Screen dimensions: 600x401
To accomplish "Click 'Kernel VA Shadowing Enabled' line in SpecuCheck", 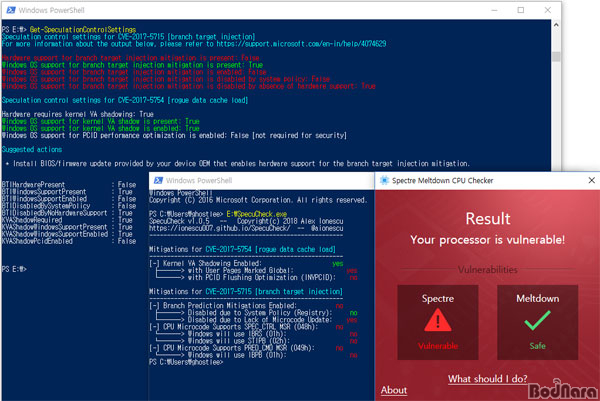I will click(x=246, y=263).
